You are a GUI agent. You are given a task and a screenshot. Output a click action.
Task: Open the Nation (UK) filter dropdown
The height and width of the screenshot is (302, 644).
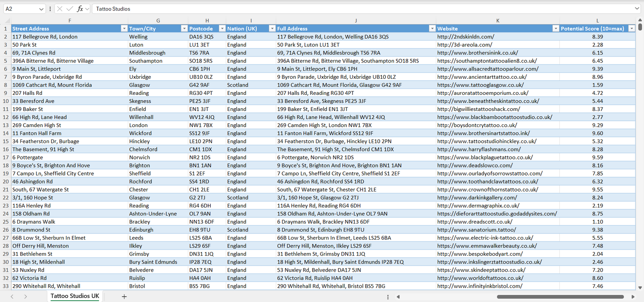[272, 29]
